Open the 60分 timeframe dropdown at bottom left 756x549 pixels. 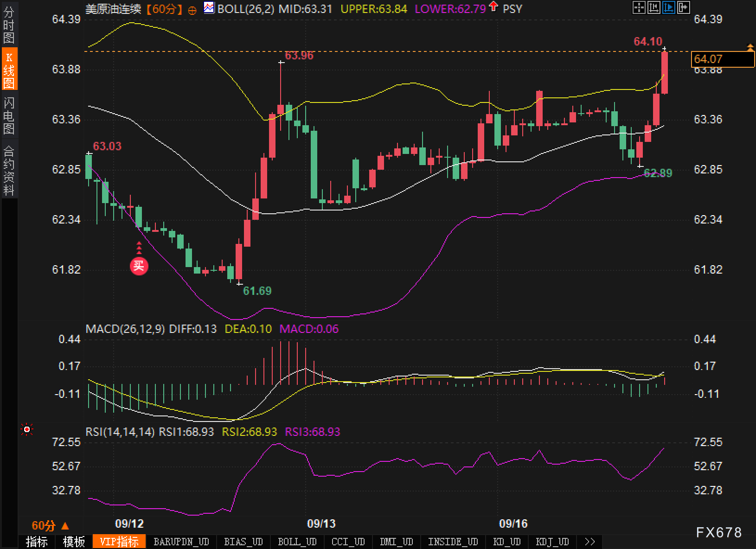click(x=50, y=525)
